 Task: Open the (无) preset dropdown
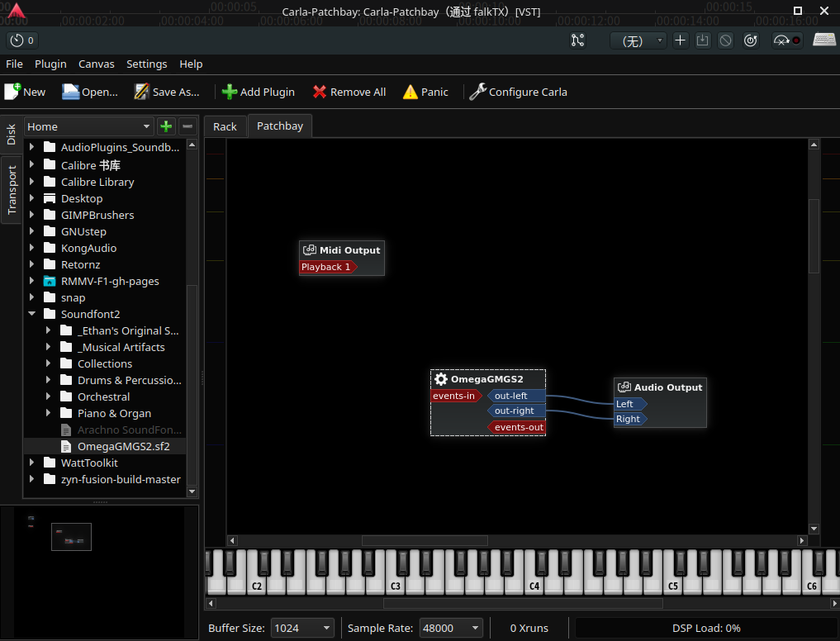point(638,40)
